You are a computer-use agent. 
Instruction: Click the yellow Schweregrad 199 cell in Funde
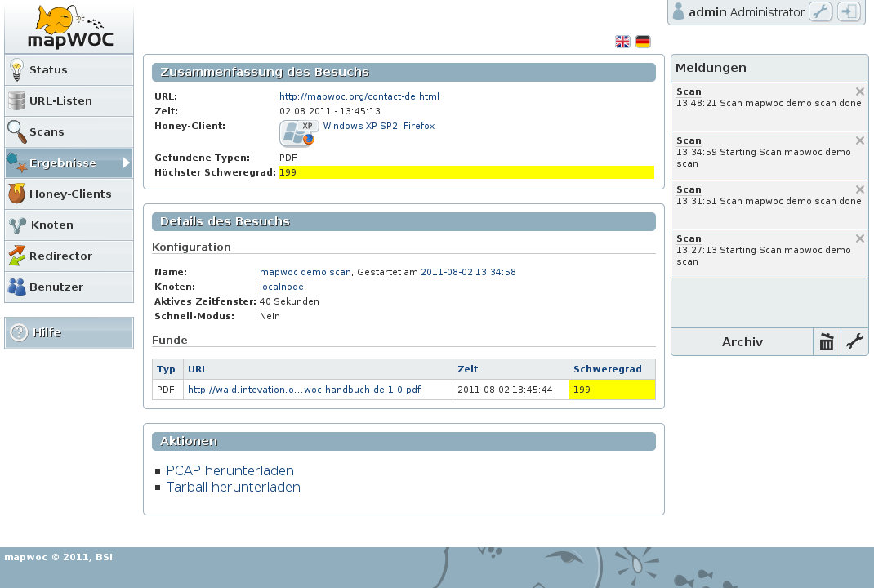pos(612,390)
